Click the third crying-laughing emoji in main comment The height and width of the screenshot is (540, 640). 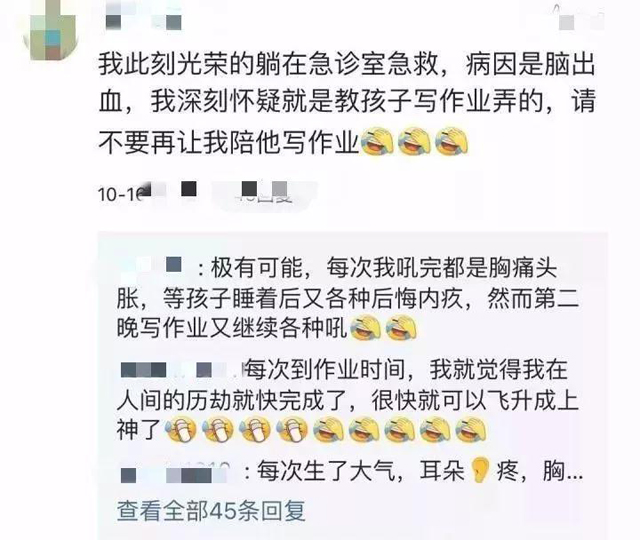click(x=451, y=141)
